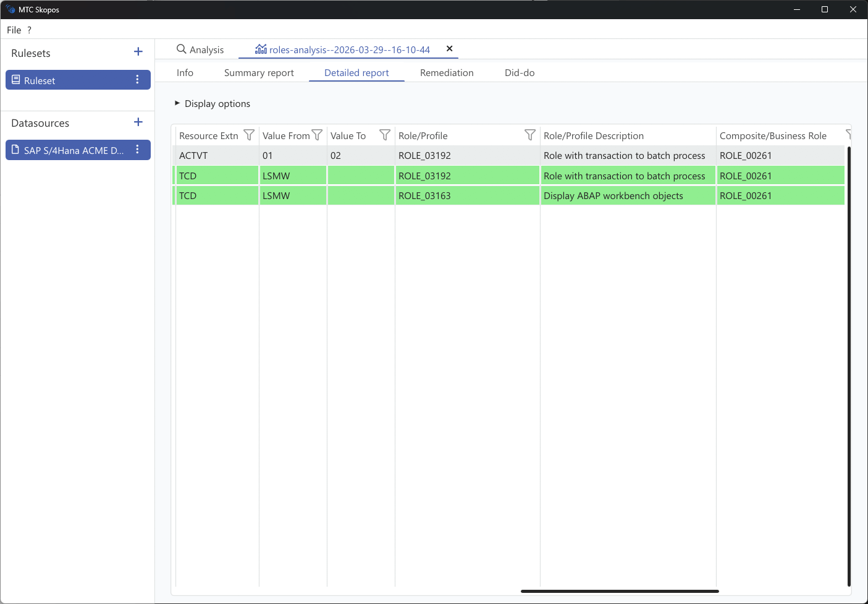The width and height of the screenshot is (868, 604).
Task: Open the Value To filter dropdown
Action: click(x=385, y=135)
